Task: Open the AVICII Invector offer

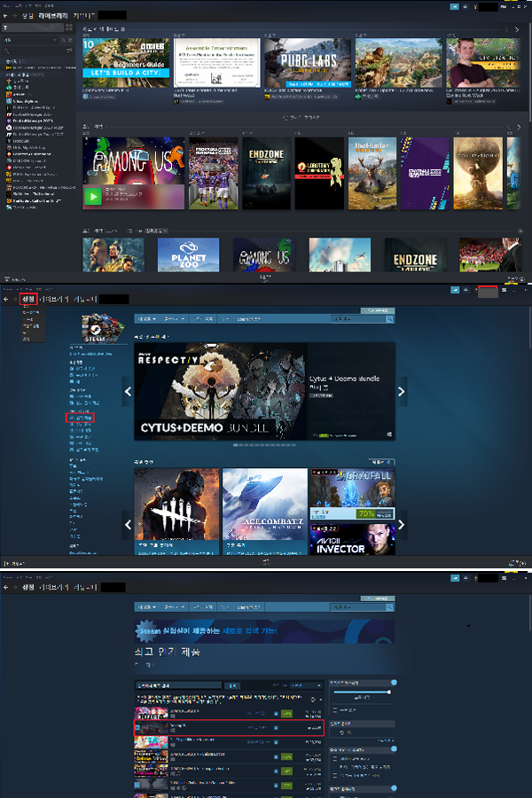Action: (352, 539)
